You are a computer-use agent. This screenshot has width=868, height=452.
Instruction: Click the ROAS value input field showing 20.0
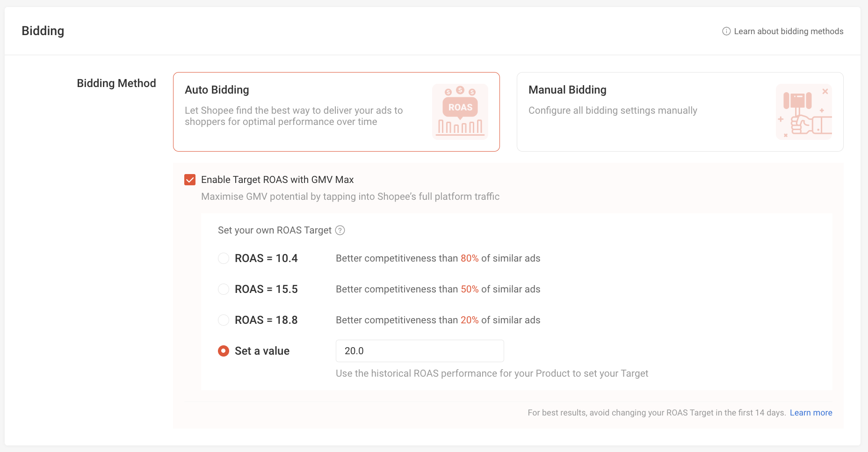pos(420,351)
